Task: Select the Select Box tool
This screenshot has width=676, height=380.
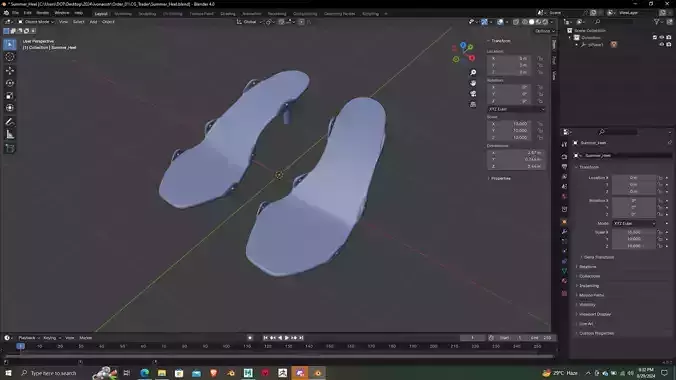Action: tap(10, 44)
